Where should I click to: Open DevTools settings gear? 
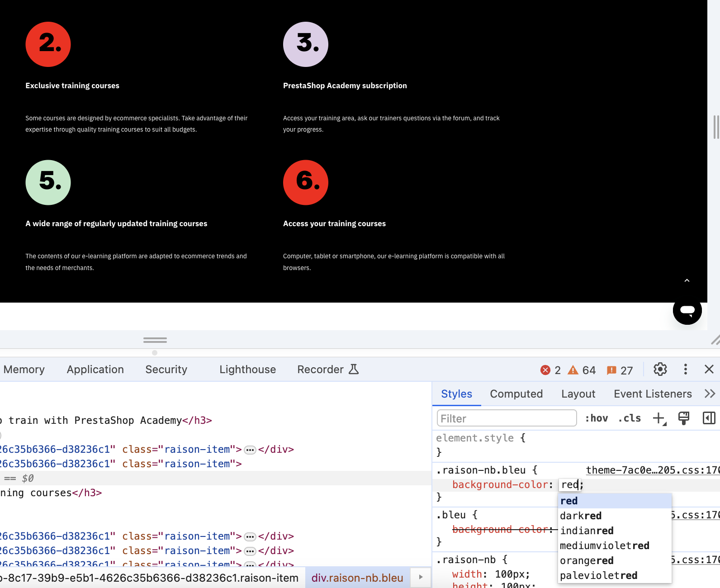tap(660, 370)
